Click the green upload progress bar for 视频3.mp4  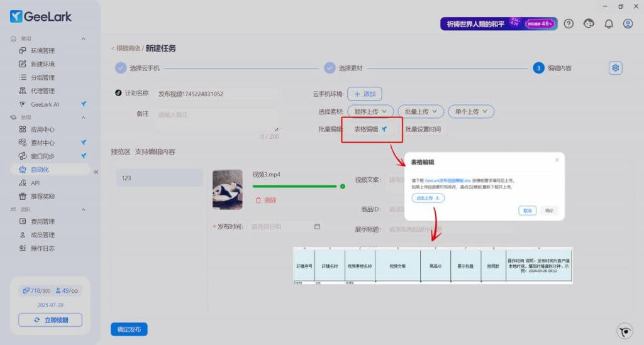coord(295,186)
